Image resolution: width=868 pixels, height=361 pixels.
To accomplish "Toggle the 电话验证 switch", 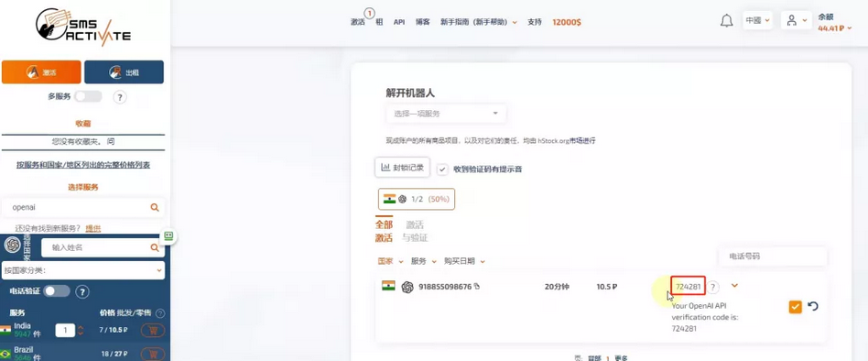I will [57, 290].
